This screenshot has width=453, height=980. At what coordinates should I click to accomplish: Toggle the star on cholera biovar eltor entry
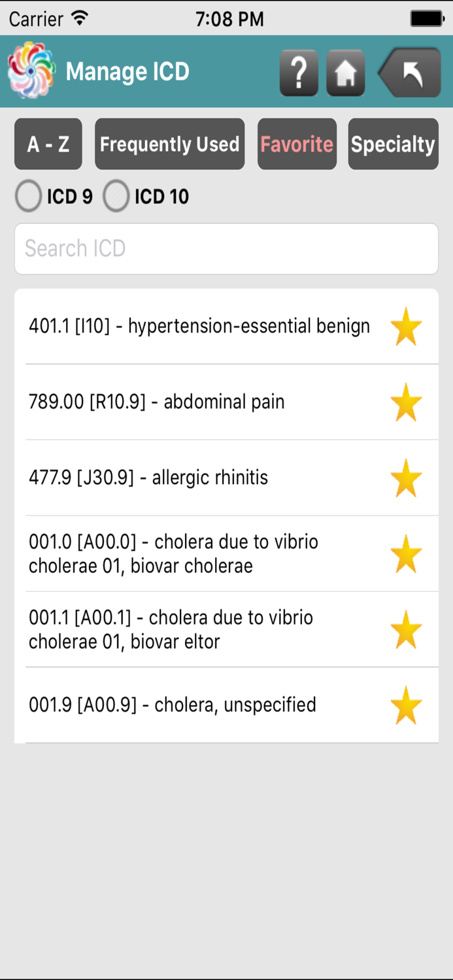click(406, 629)
